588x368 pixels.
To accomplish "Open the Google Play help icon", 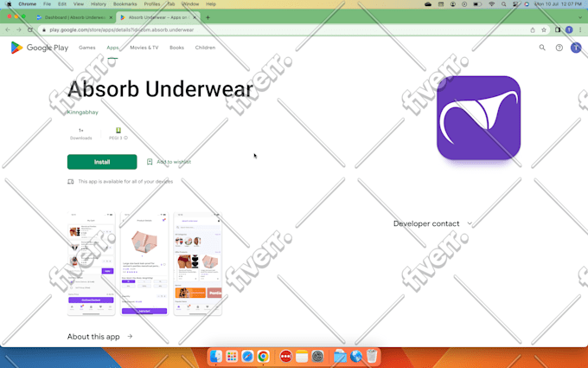I will (559, 48).
